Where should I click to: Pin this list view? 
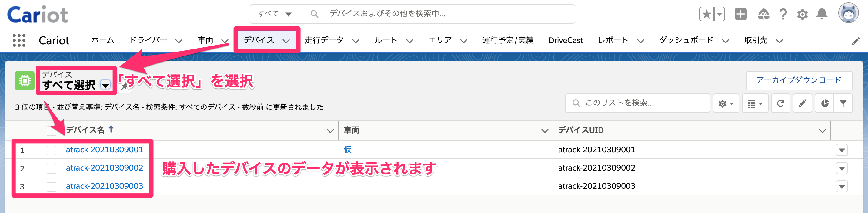(125, 86)
